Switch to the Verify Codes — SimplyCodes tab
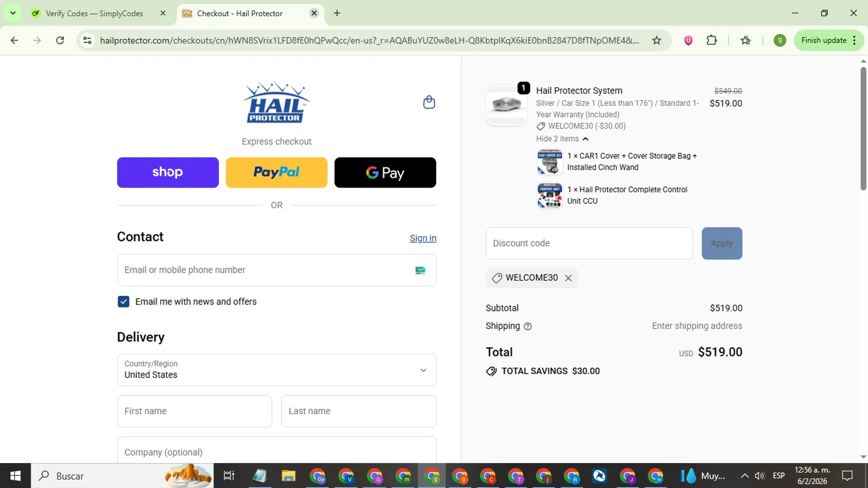The height and width of the screenshot is (488, 868). (x=94, y=13)
